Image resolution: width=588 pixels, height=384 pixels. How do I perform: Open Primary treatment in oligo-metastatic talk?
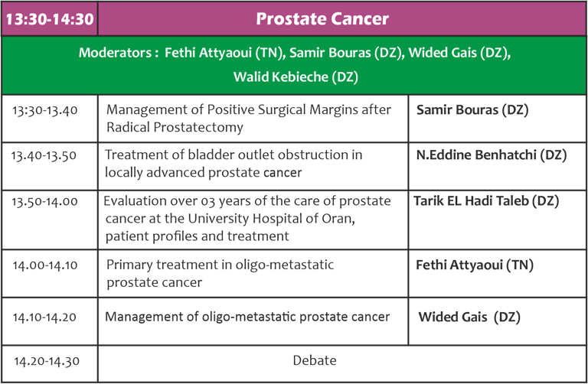220,273
